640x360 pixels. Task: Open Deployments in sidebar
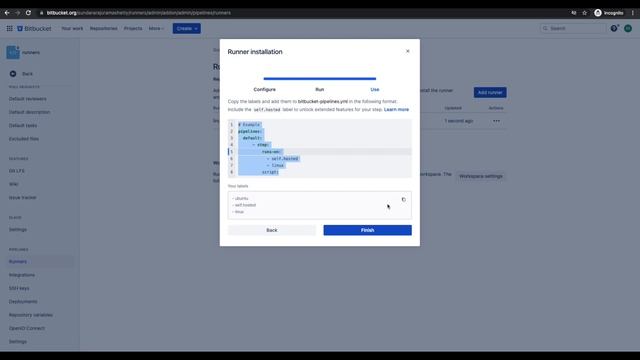point(23,302)
